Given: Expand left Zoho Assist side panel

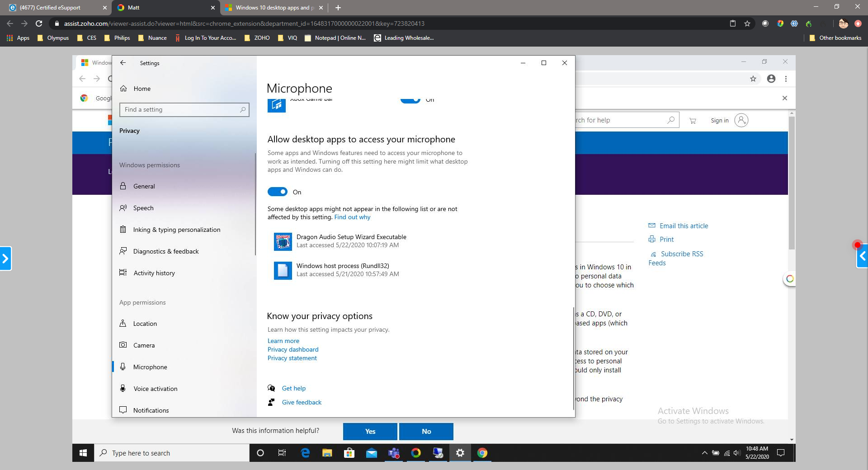Looking at the screenshot, I should pyautogui.click(x=5, y=258).
